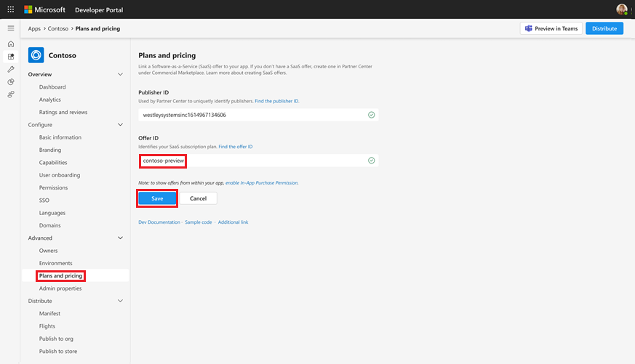635x364 pixels.
Task: Focus the Publisher ID input field
Action: (258, 115)
